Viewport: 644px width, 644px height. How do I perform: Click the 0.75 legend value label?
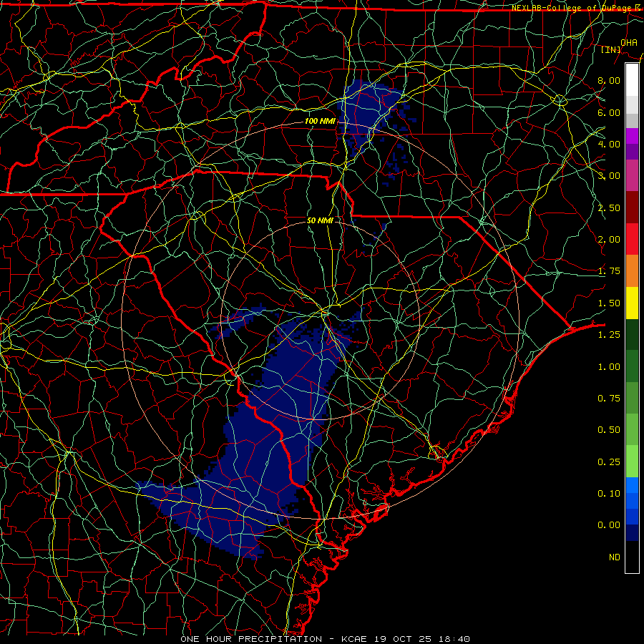(609, 399)
